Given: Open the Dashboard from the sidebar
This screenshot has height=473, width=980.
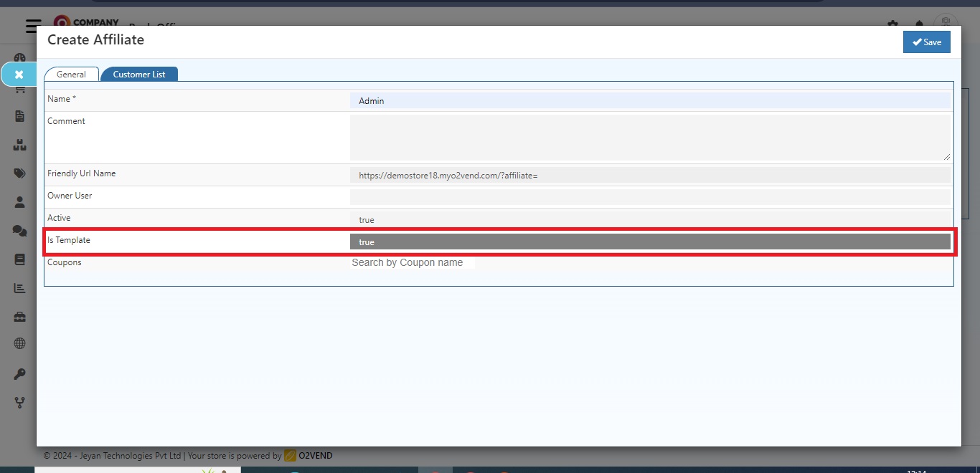Looking at the screenshot, I should tap(19, 57).
